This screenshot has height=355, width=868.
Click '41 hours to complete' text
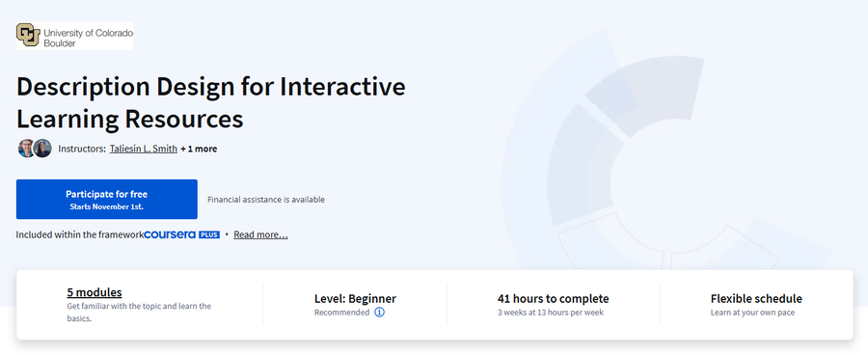(553, 298)
